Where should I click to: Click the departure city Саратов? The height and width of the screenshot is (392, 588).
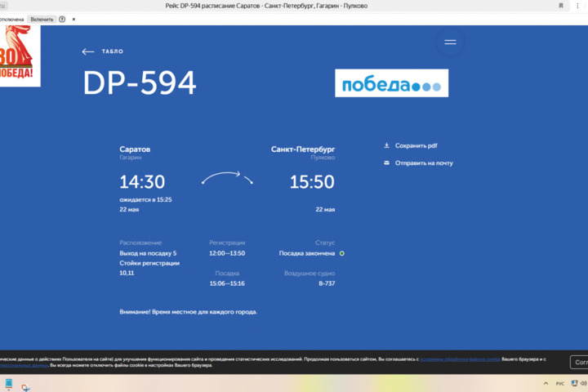point(135,149)
